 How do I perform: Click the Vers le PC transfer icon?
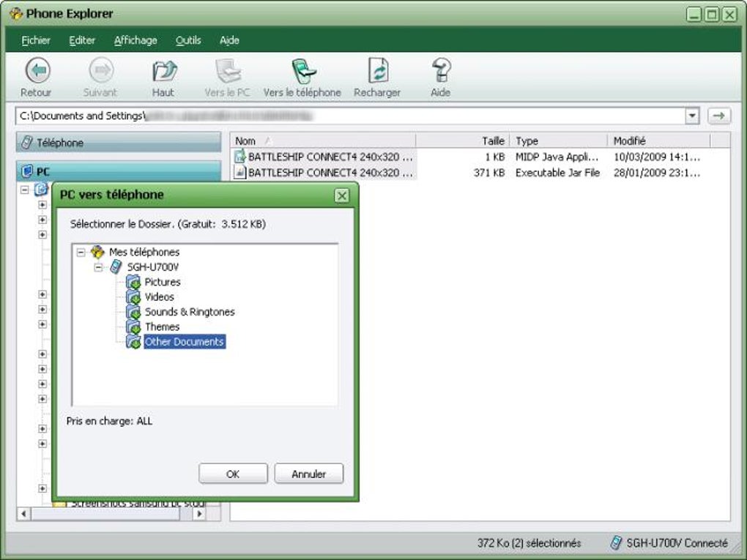pyautogui.click(x=228, y=71)
